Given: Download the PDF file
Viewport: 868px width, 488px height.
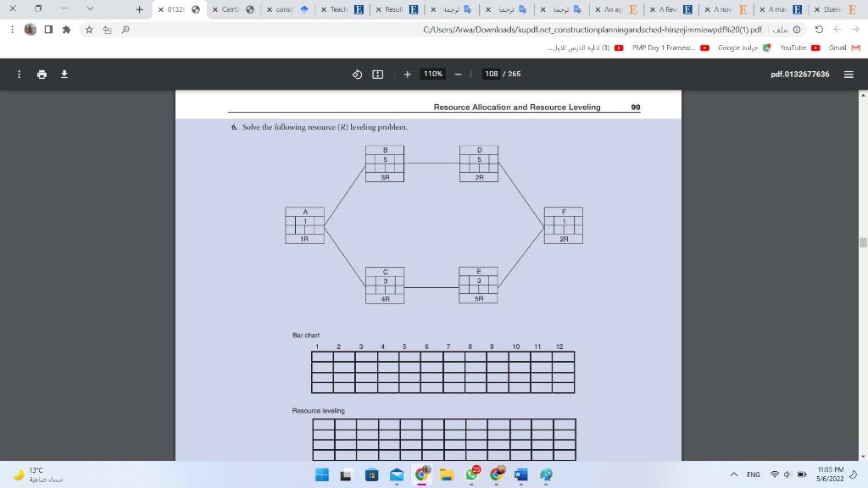Looking at the screenshot, I should pos(64,75).
